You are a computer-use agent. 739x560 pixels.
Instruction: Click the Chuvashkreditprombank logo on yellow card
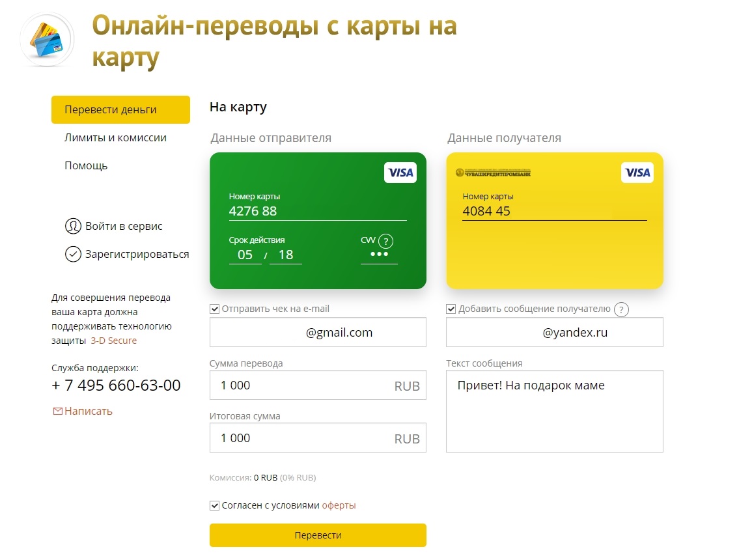[x=493, y=173]
